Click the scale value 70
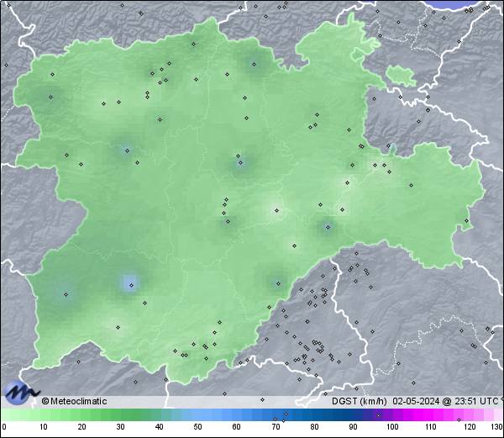The width and height of the screenshot is (504, 438). click(276, 427)
